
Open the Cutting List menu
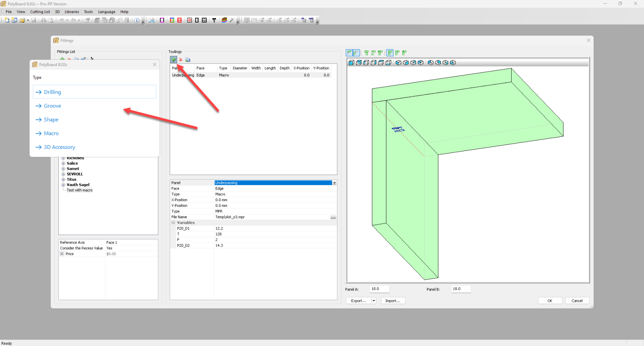click(40, 12)
